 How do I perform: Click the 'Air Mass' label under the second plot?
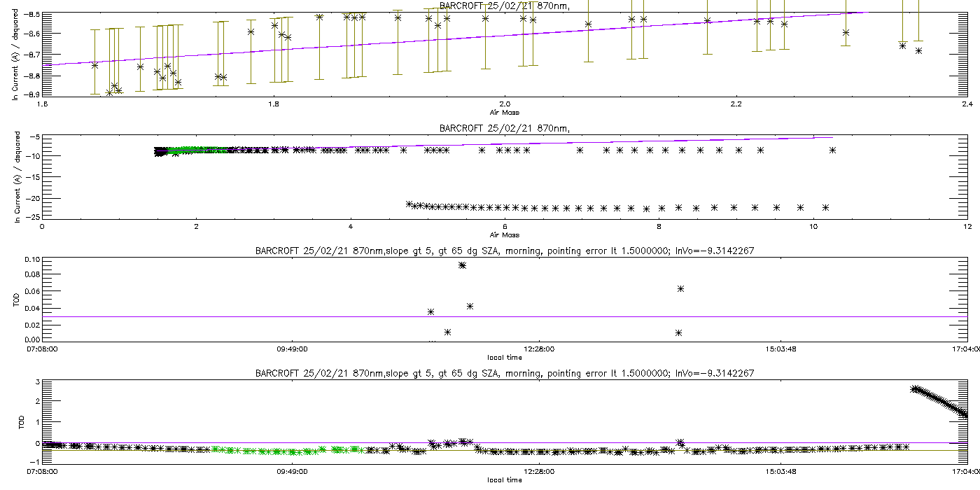tap(504, 234)
